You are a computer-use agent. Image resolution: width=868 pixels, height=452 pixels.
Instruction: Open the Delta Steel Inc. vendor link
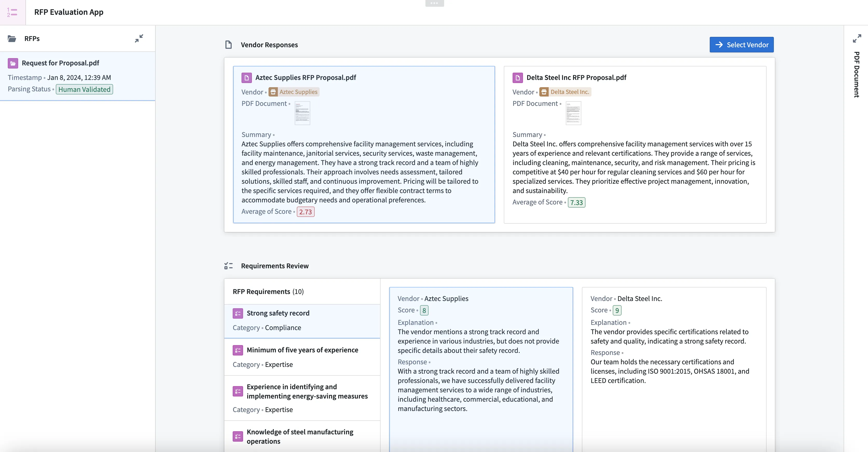pyautogui.click(x=566, y=92)
